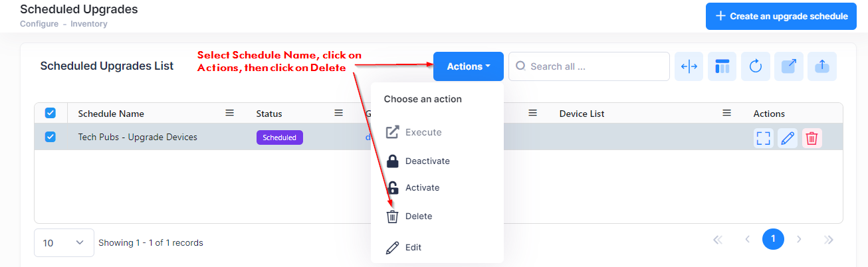Choose Activate in the action menu
The image size is (868, 267).
(x=422, y=188)
